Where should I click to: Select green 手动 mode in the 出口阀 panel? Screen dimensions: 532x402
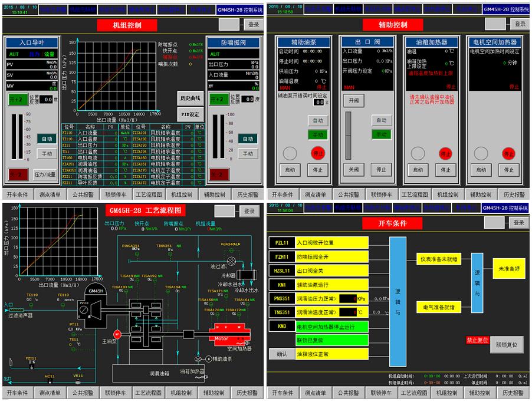tap(381, 134)
